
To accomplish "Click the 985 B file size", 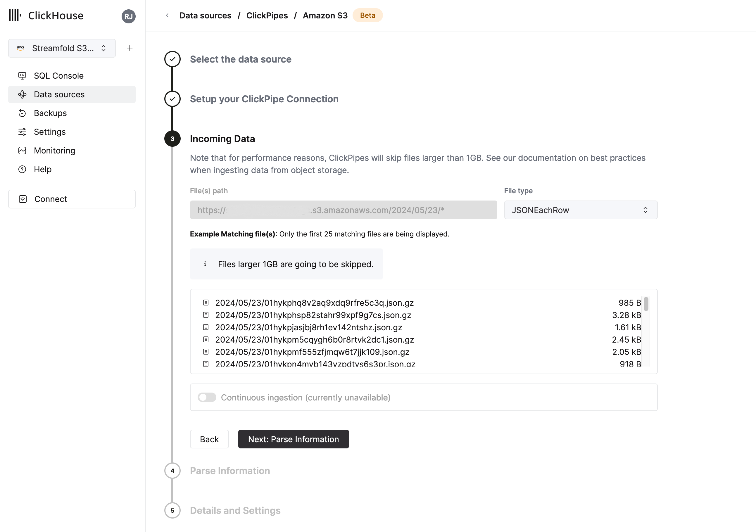I will pyautogui.click(x=629, y=303).
